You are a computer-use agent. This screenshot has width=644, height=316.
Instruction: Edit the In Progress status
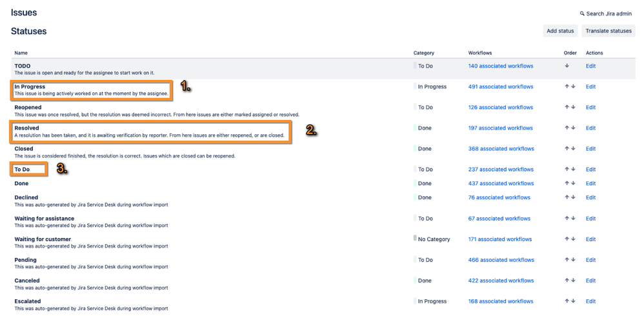coord(590,86)
